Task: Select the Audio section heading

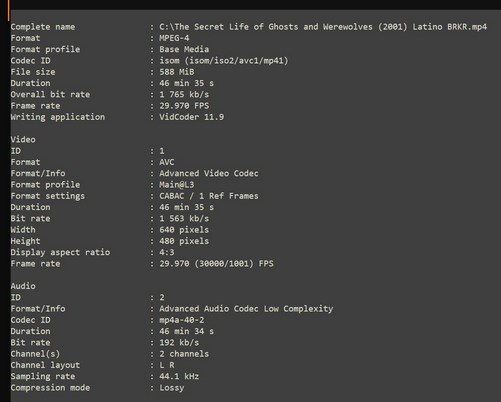Action: click(x=23, y=286)
